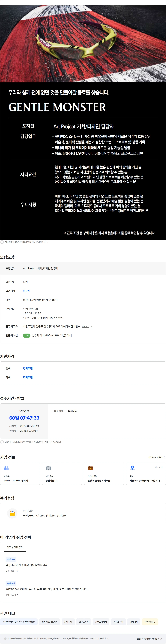Click the deadline date 2026.11.29(일)
This screenshot has width=166, height=644.
point(29,431)
